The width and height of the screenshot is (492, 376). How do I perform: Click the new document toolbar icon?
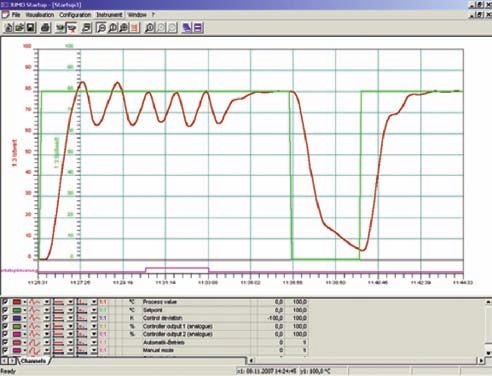click(9, 28)
